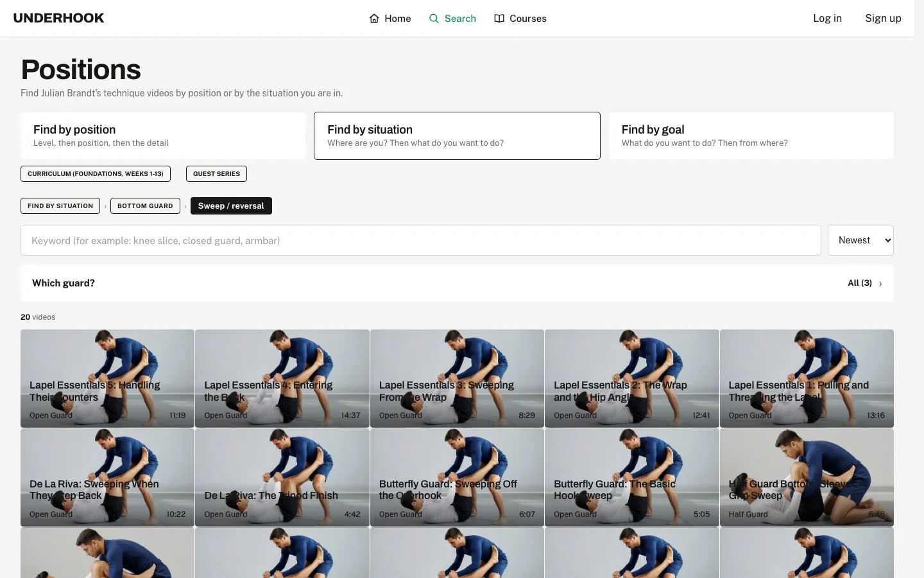Click the "All (3)" guard filter label

860,283
